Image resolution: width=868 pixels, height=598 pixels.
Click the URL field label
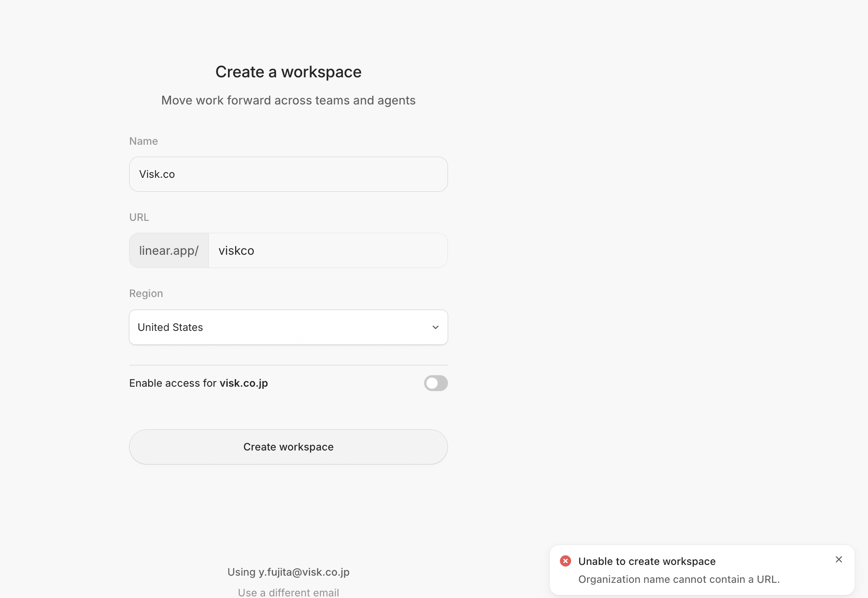tap(139, 217)
